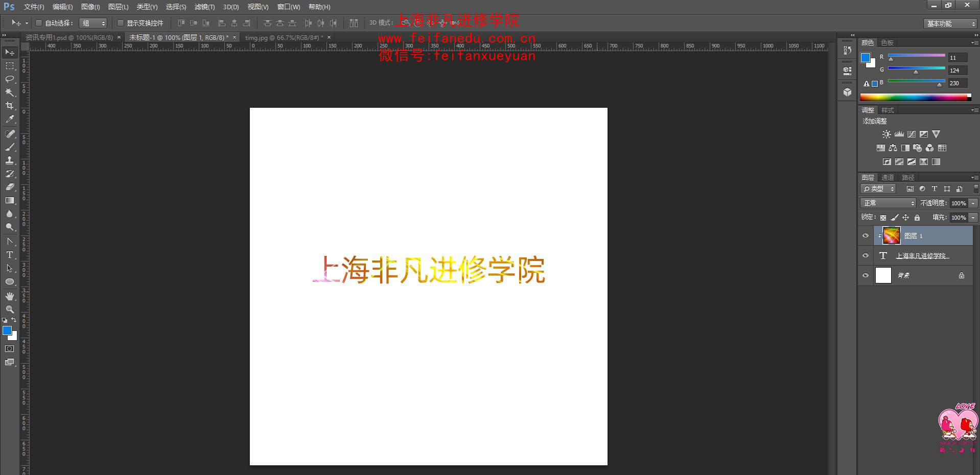Open the Adjustments panel flyout menu
This screenshot has width=980, height=475.
click(x=975, y=110)
